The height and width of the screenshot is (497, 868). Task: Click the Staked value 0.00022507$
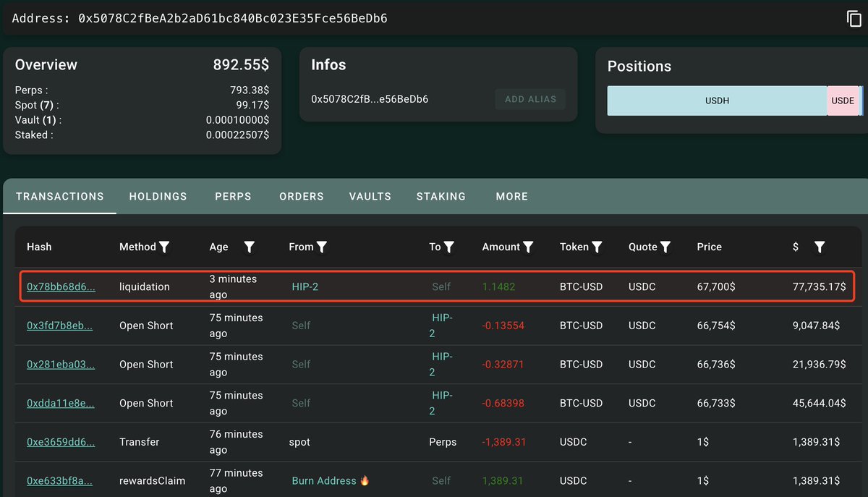tap(237, 135)
